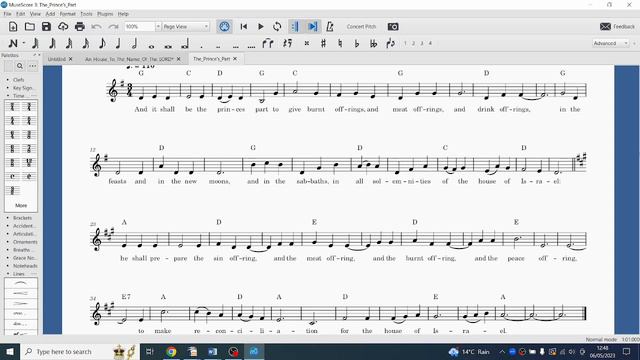640x360 pixels.
Task: Toggle the single augmentation dot
Action: [x=201, y=46]
